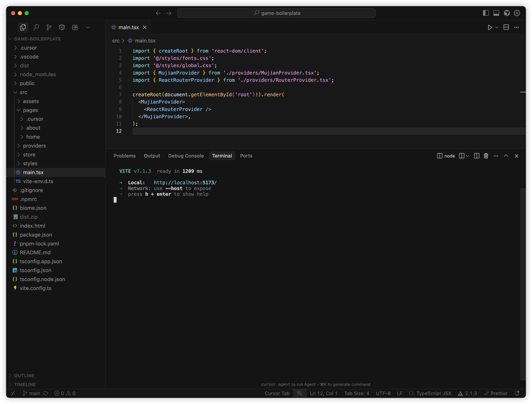
Task: Open the Source Control view
Action: pyautogui.click(x=49, y=27)
